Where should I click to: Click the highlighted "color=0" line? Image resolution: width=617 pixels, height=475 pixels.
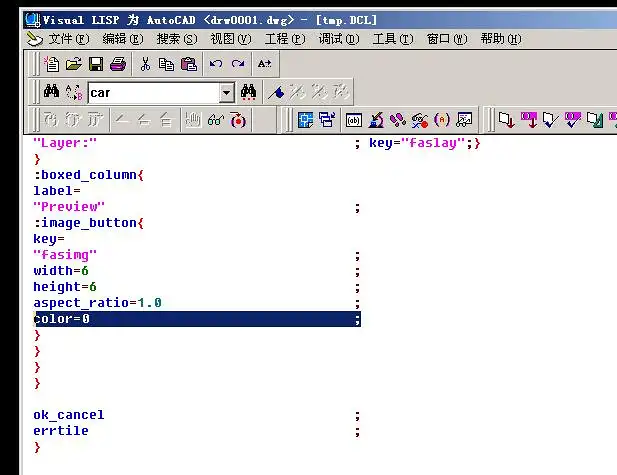pyautogui.click(x=197, y=319)
